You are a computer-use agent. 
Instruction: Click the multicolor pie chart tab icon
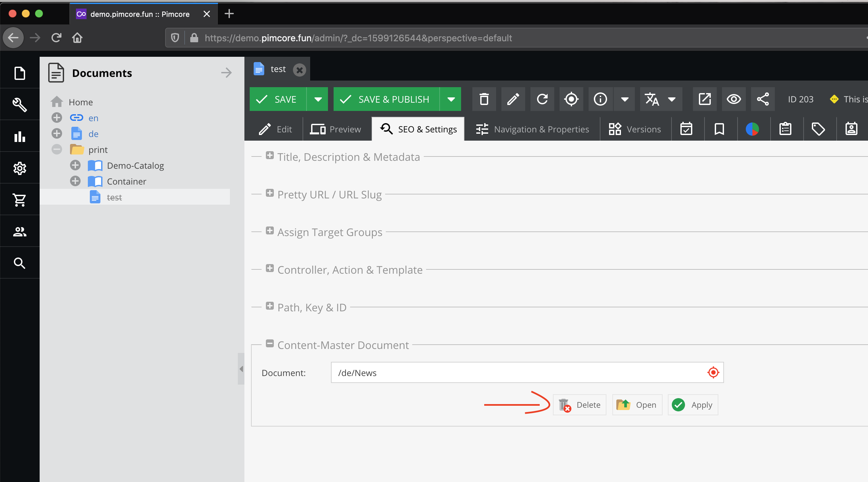[752, 129]
